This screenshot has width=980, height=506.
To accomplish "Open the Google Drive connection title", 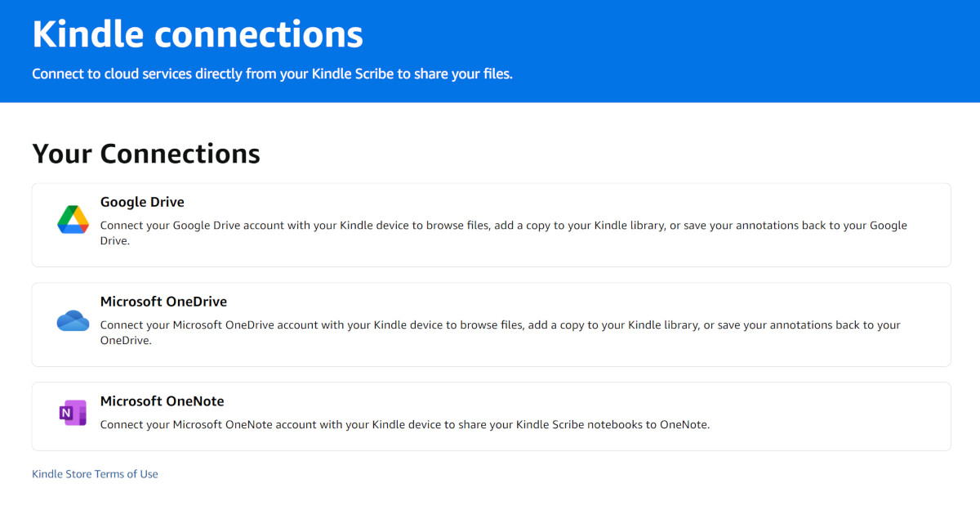I will (x=142, y=202).
